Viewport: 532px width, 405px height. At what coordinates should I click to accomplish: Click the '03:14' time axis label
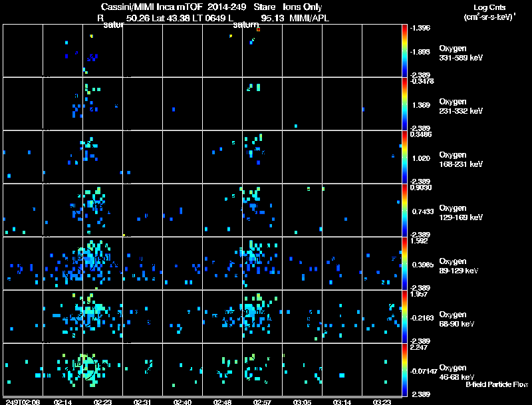[342, 402]
